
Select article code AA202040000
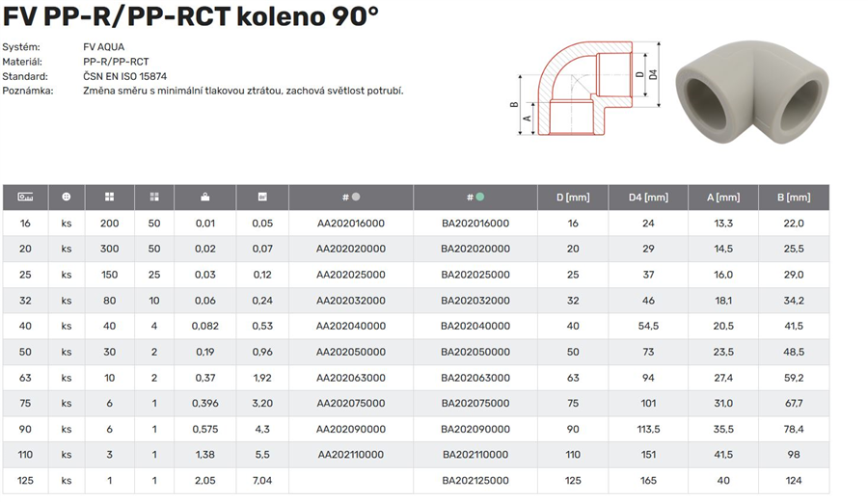(351, 327)
